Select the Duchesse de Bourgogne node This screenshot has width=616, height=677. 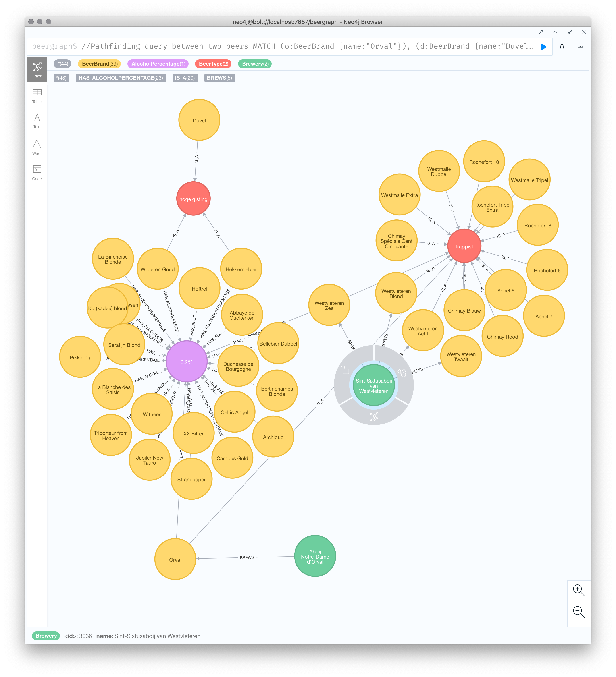tap(238, 366)
